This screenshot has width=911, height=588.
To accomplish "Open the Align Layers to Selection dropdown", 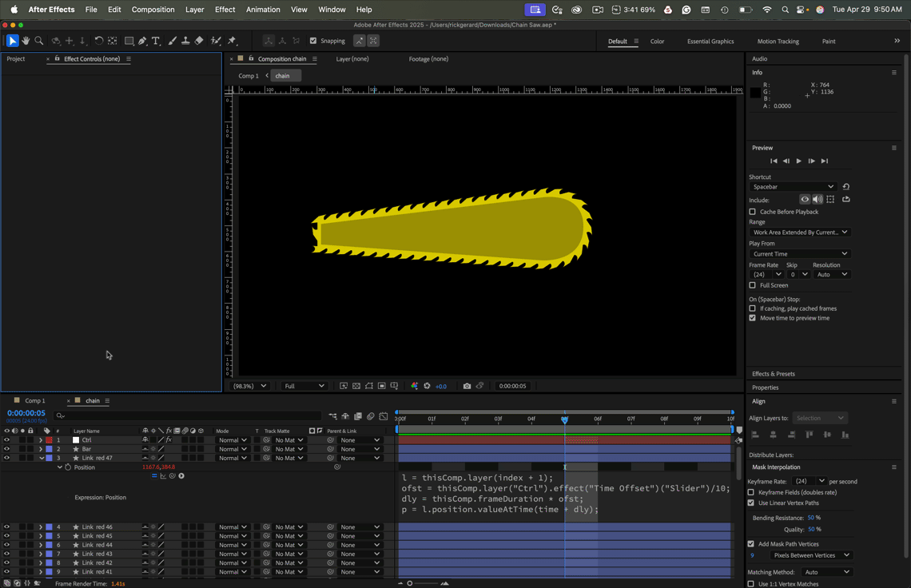I will point(820,417).
